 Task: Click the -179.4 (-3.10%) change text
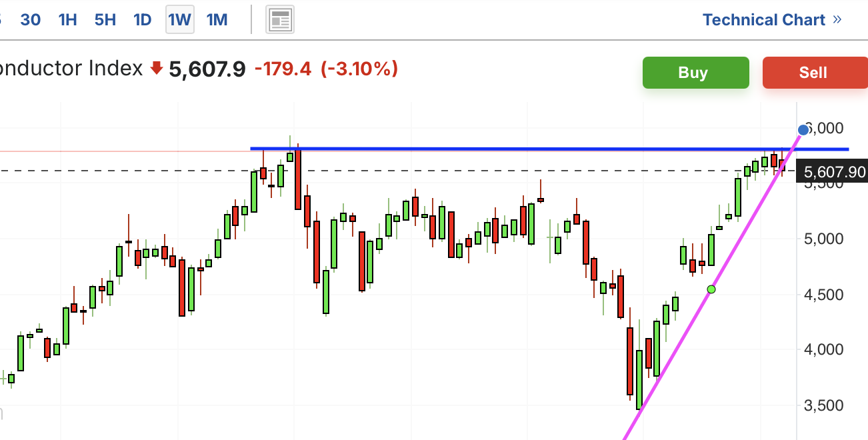(326, 69)
